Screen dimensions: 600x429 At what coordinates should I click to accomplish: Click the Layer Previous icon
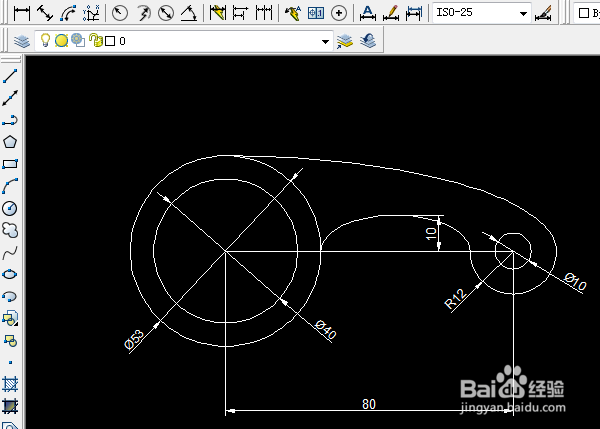(x=368, y=41)
